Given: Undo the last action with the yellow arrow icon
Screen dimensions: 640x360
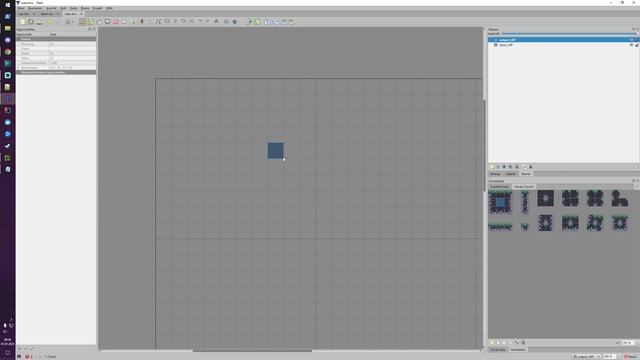Looking at the screenshot, I should 50,22.
